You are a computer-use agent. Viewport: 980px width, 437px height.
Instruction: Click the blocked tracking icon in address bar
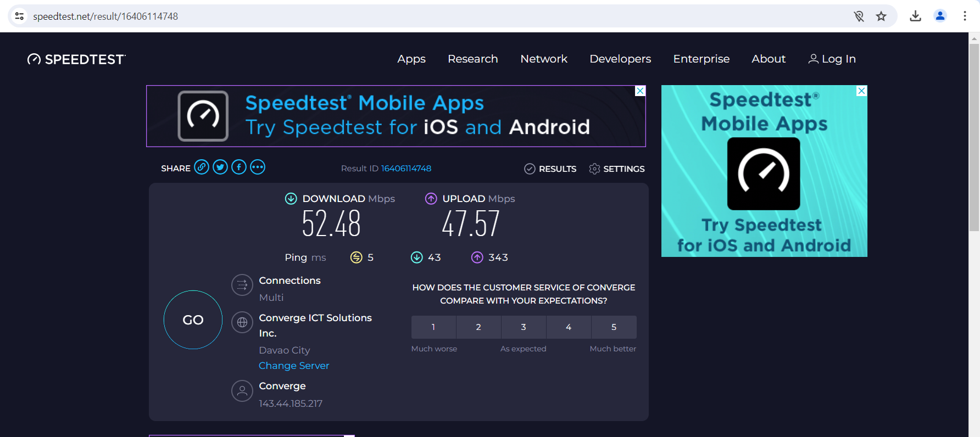point(859,16)
